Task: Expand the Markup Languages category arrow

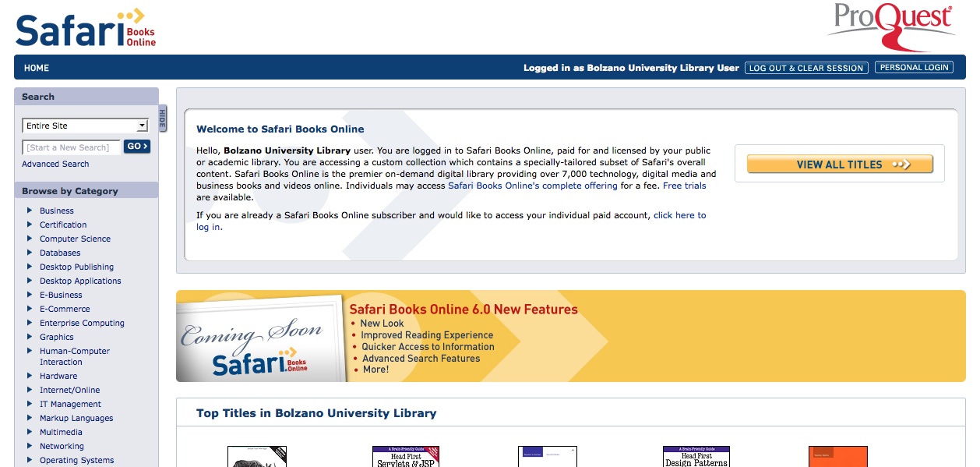Action: (30, 418)
